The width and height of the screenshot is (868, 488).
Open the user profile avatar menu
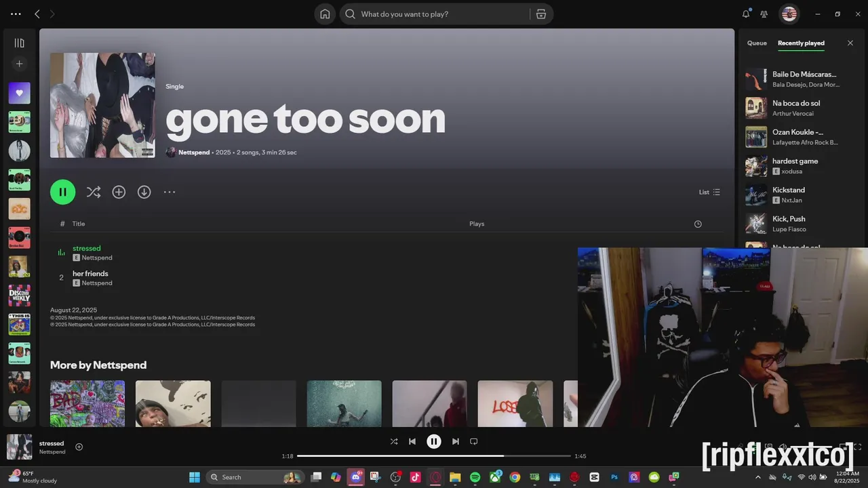coord(789,14)
